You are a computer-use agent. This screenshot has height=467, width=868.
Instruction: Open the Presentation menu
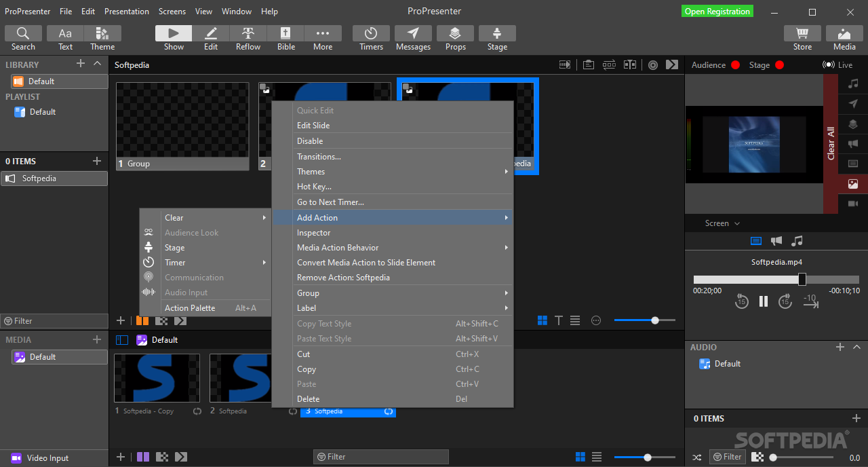[126, 11]
